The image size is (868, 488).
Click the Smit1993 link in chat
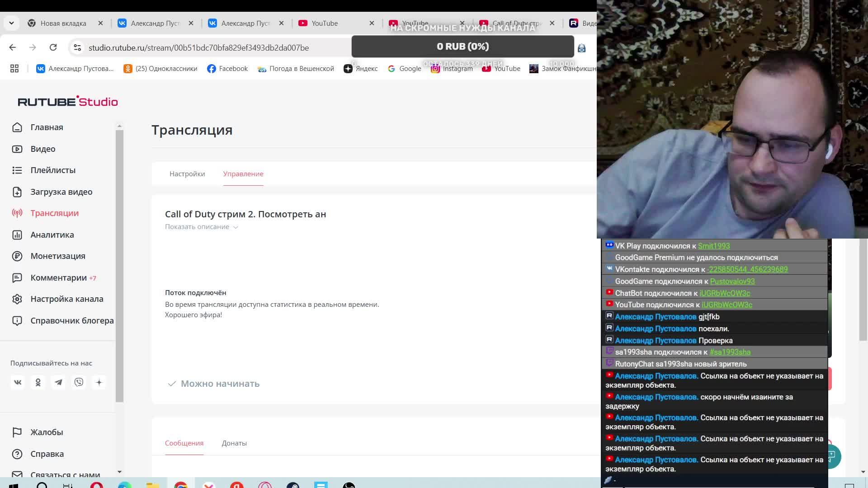tap(713, 246)
